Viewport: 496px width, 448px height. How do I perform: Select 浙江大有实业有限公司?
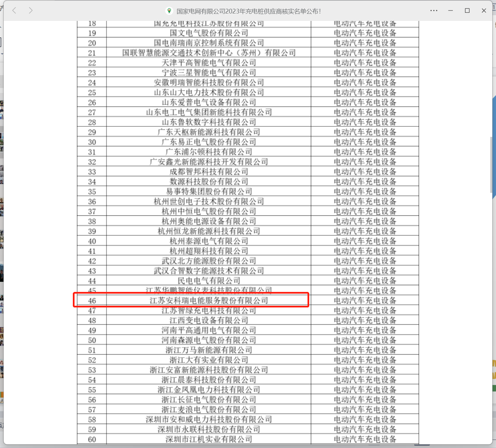pyautogui.click(x=209, y=360)
